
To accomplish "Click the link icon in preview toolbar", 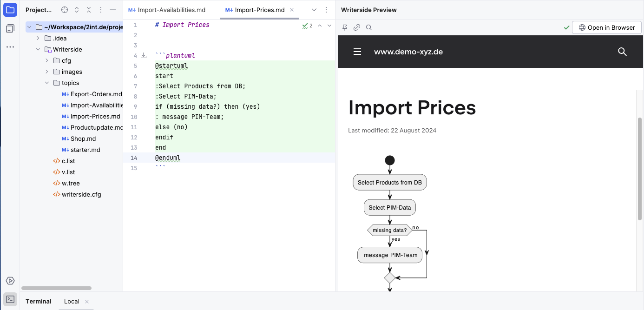I will pyautogui.click(x=357, y=27).
